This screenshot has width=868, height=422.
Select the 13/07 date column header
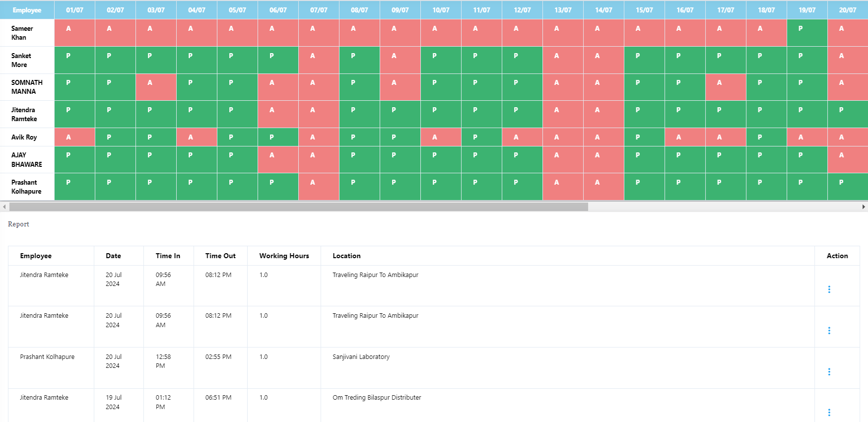point(563,10)
